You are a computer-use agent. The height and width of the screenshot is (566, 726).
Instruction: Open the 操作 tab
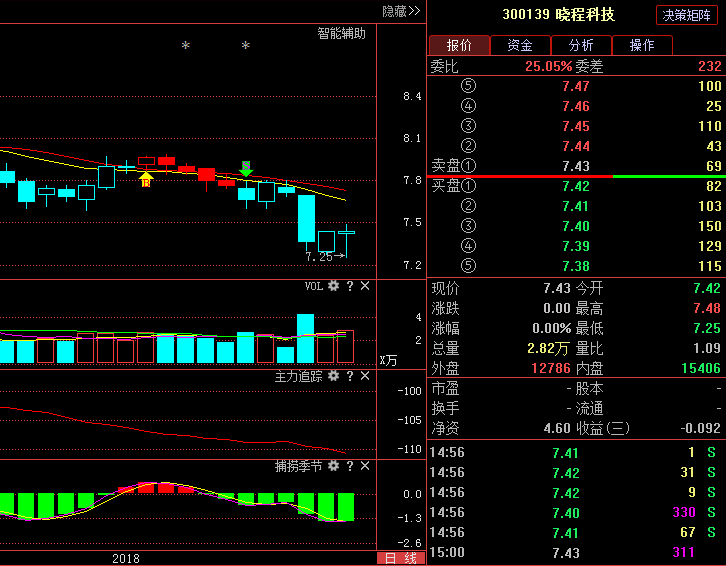642,45
